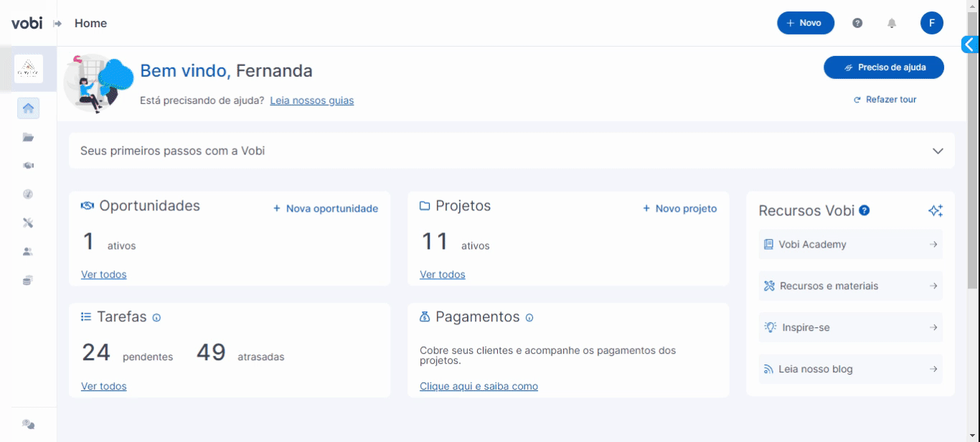The image size is (980, 442).
Task: Open the finances coins icon in sidebar
Action: [x=28, y=281]
